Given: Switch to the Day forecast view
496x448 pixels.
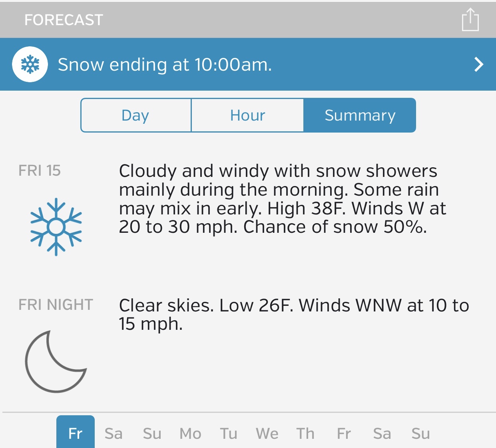Looking at the screenshot, I should [136, 115].
